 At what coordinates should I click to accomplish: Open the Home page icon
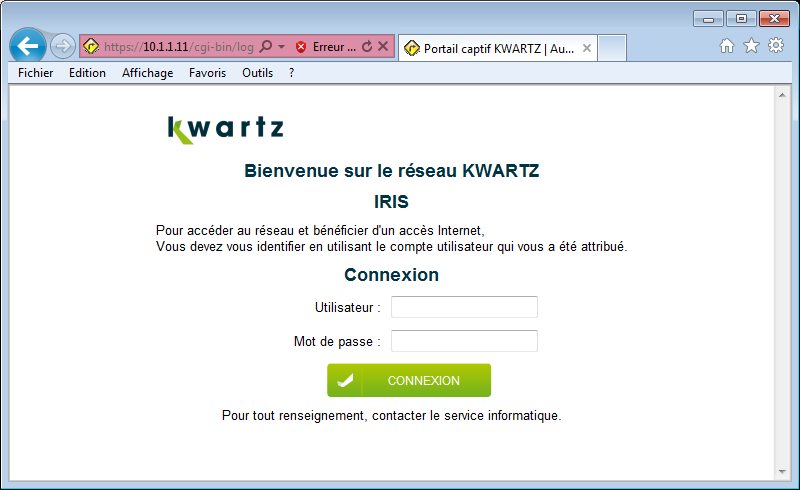(727, 46)
